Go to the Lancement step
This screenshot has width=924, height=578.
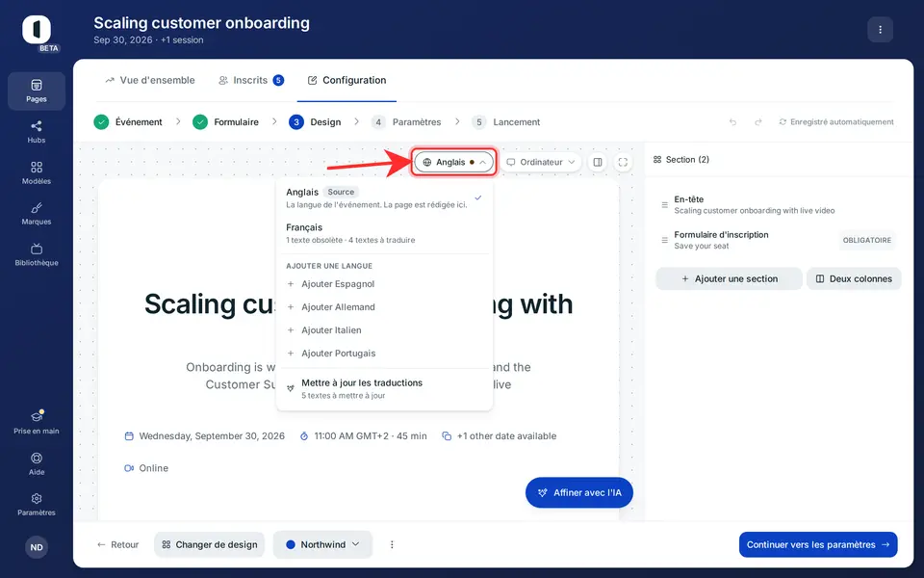506,122
